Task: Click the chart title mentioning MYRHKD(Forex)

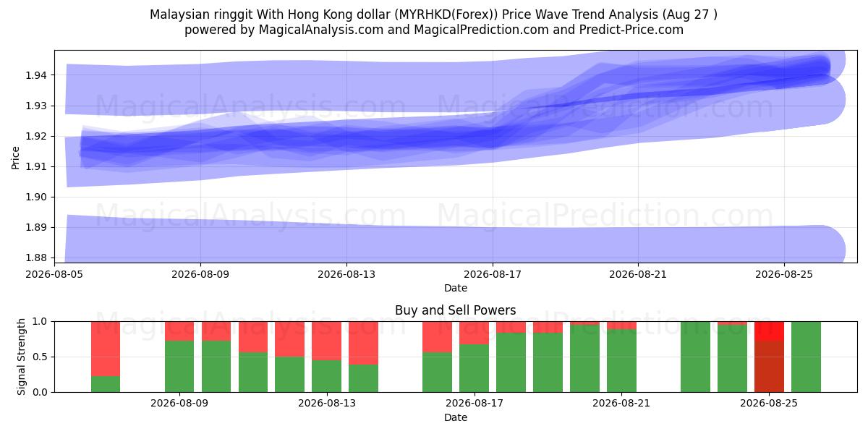Action: (x=434, y=14)
